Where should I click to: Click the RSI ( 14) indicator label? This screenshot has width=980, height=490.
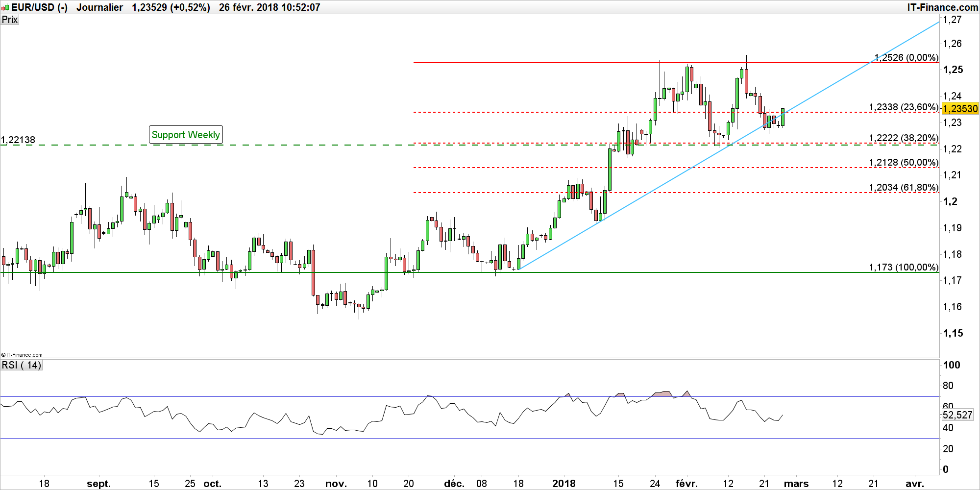click(x=22, y=365)
